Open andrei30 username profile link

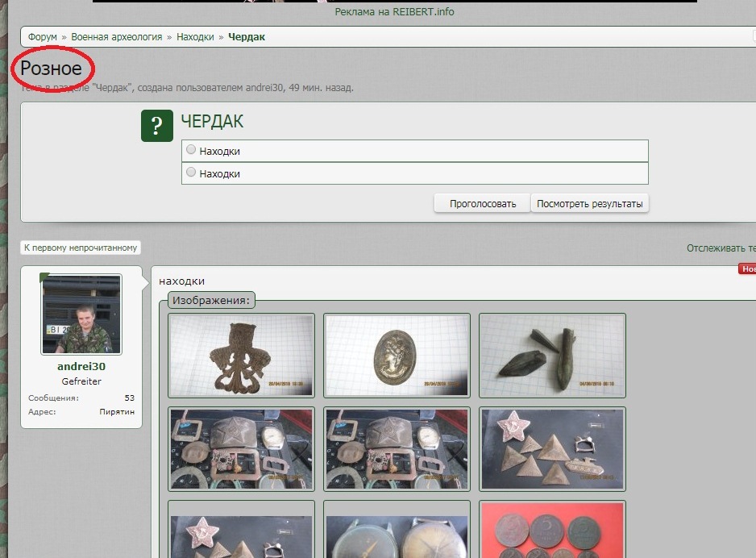(81, 366)
